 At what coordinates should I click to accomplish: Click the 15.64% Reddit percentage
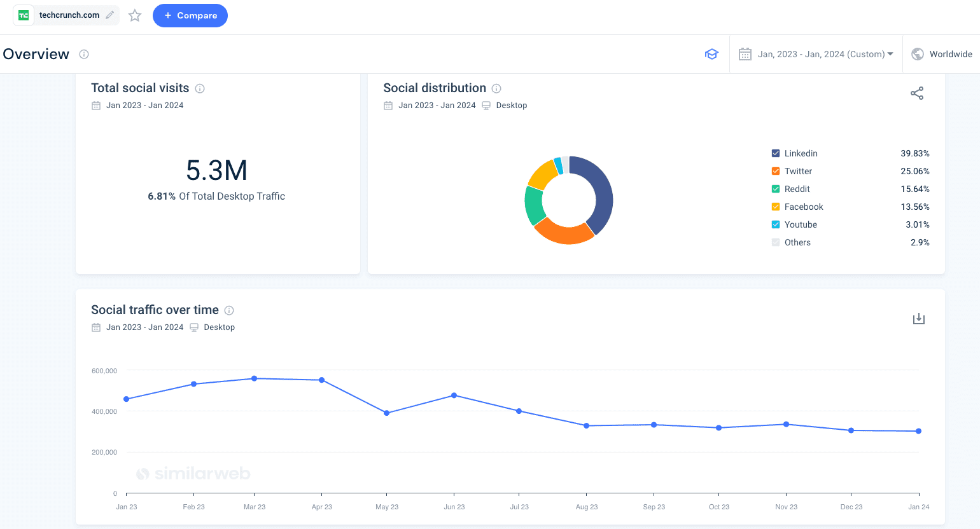point(914,189)
